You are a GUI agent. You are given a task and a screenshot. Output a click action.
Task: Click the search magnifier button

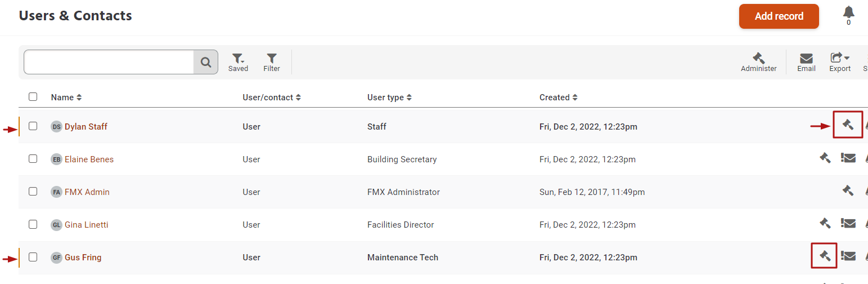coord(206,62)
